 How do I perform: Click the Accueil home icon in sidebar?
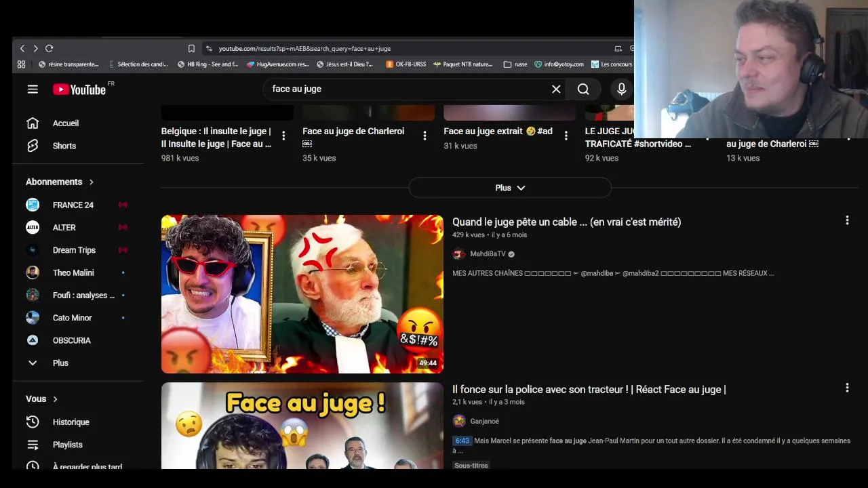pyautogui.click(x=33, y=123)
